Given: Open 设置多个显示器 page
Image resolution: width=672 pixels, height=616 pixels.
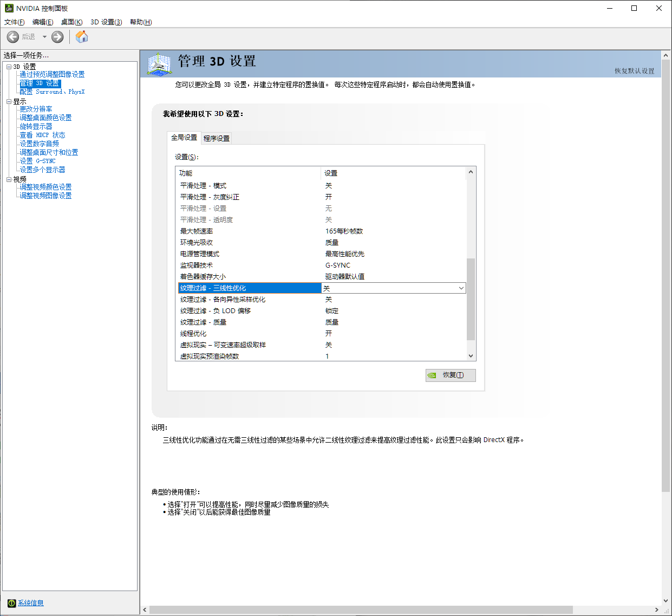Looking at the screenshot, I should coord(43,170).
